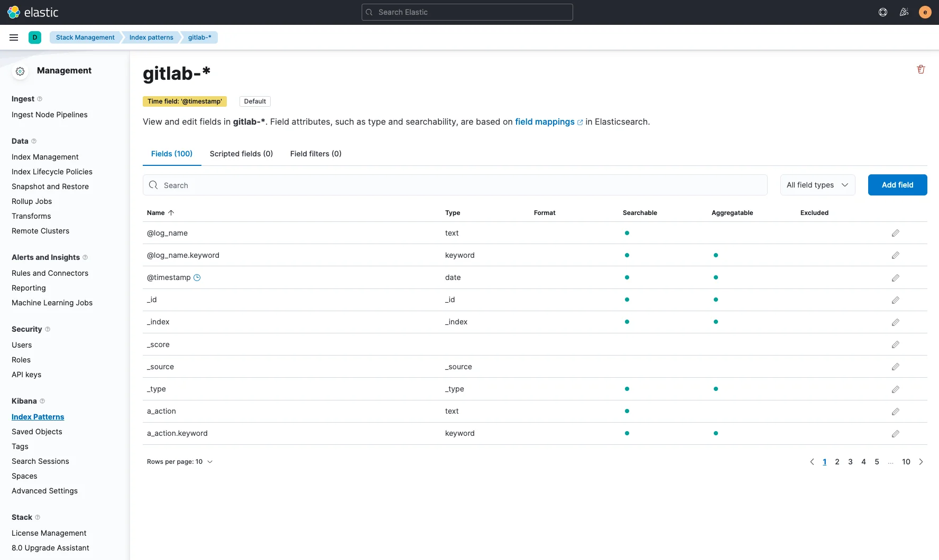Open the hamburger navigation menu

pyautogui.click(x=14, y=38)
